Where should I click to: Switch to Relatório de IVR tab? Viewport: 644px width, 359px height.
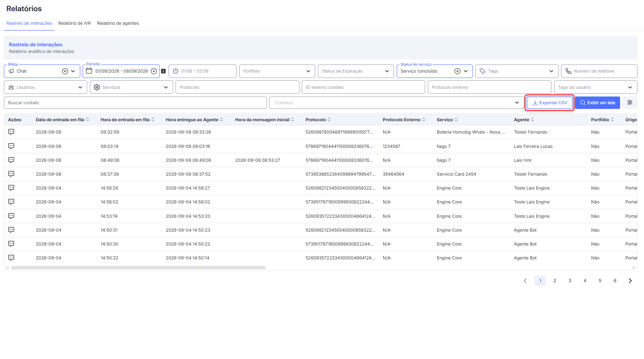click(74, 23)
